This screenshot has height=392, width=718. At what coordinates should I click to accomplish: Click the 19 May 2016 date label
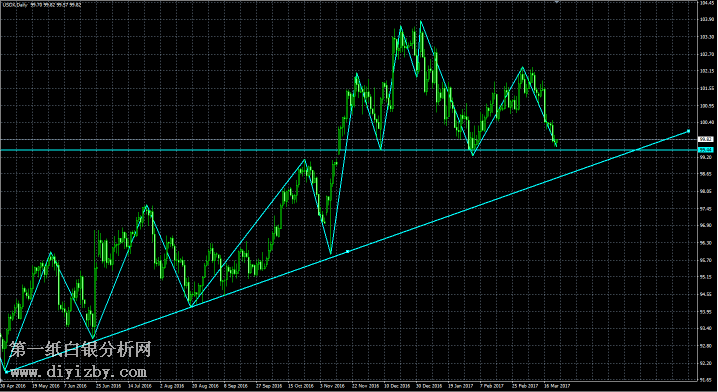[45, 386]
